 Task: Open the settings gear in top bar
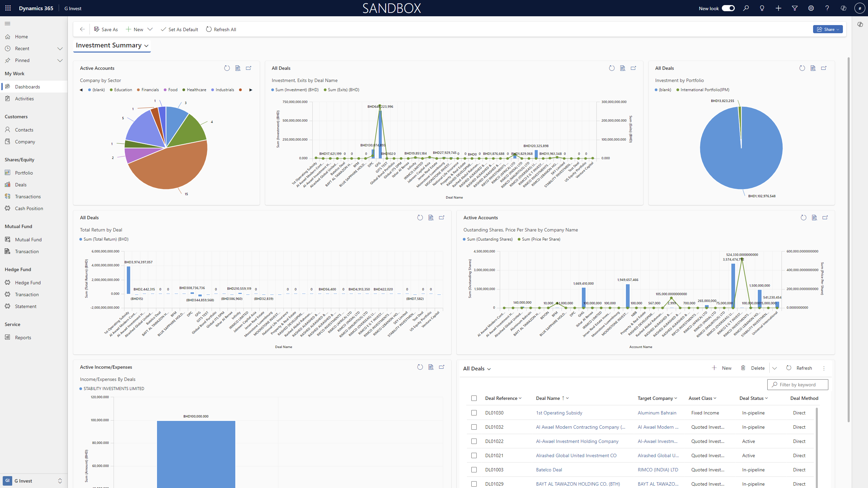point(811,8)
